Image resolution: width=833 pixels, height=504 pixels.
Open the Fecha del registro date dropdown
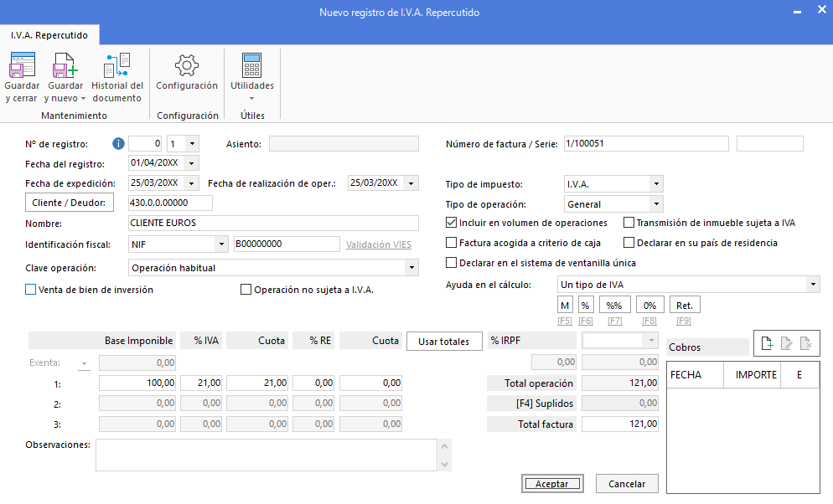click(192, 162)
